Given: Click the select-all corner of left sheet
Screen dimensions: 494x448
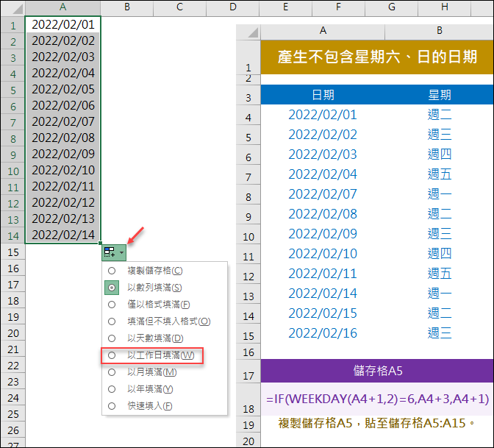Looking at the screenshot, I should point(12,8).
